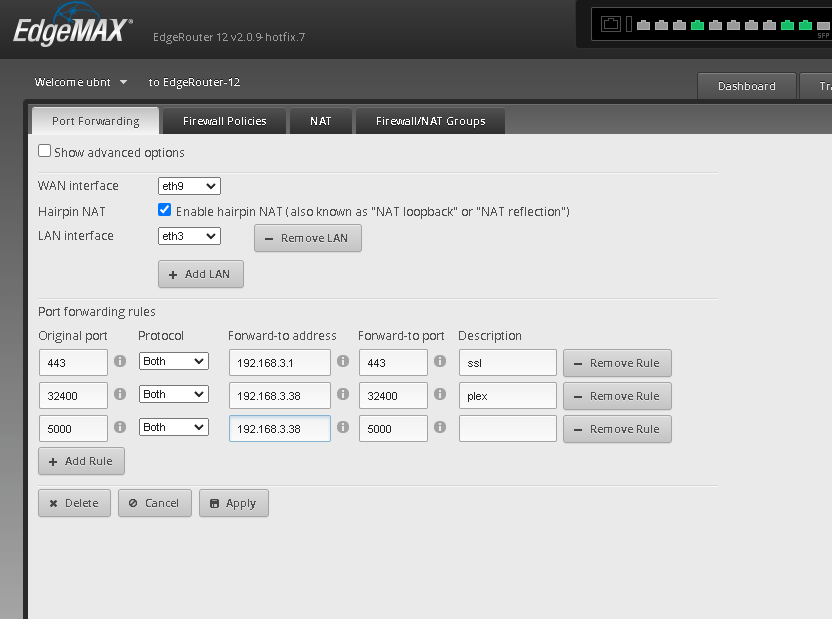Open the Protocol dropdown for the plex rule
Viewport: 832px width, 619px height.
[x=174, y=394]
